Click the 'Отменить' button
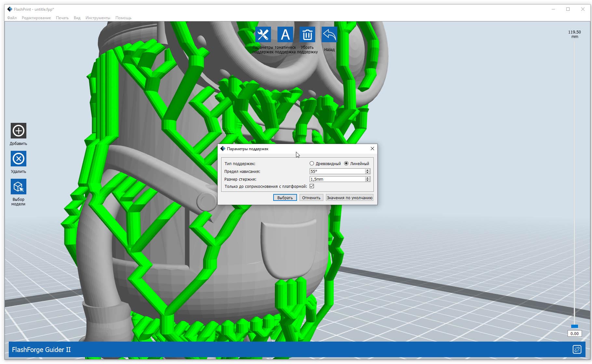Viewport: 592px width, 364px height. (x=311, y=198)
